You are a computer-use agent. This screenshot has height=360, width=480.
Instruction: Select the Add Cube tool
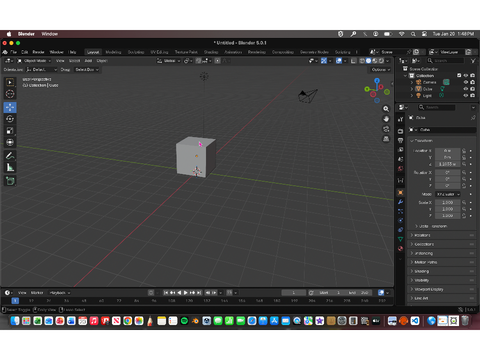10,181
